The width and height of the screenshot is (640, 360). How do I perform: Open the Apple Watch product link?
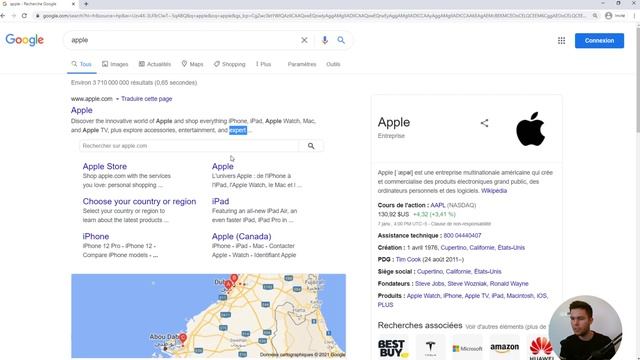[423, 296]
